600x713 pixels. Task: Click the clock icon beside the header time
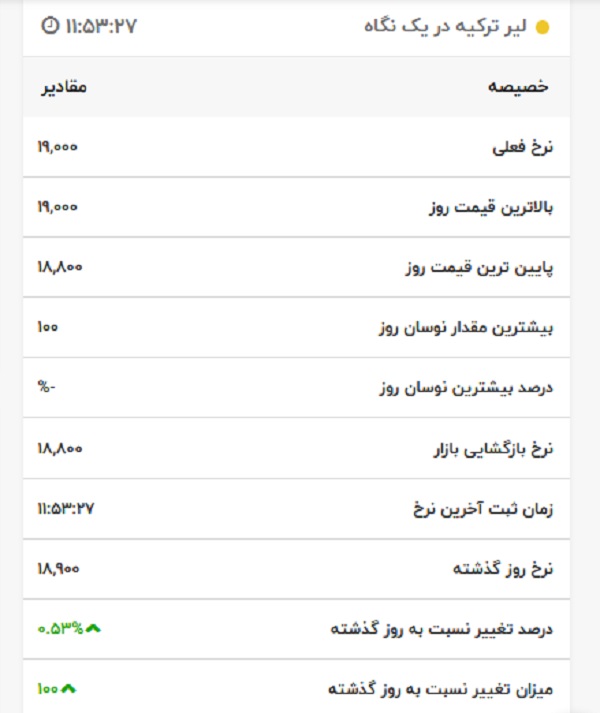pyautogui.click(x=50, y=25)
